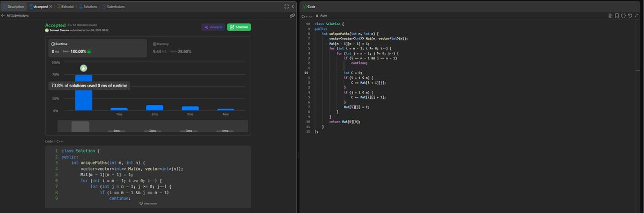Viewport: 644px width, 213px height.
Task: Click the reset code arrow icon
Action: (x=630, y=16)
